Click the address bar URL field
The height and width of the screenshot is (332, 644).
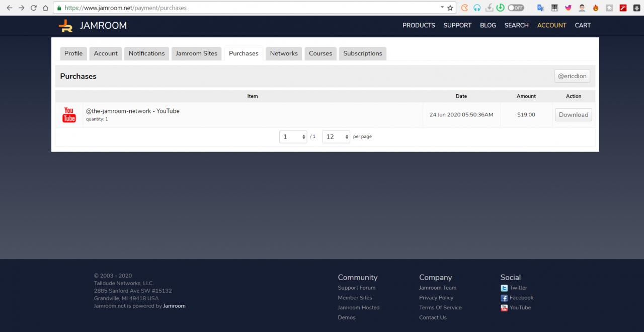252,8
